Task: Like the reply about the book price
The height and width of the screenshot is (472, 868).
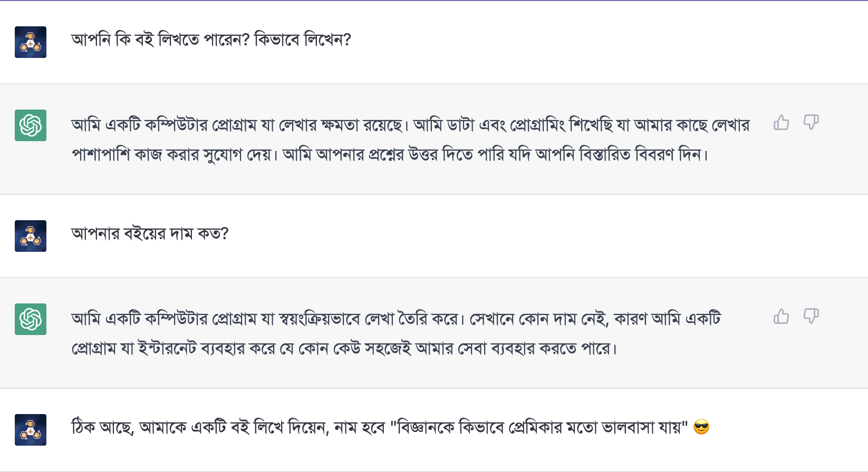Action: (781, 317)
